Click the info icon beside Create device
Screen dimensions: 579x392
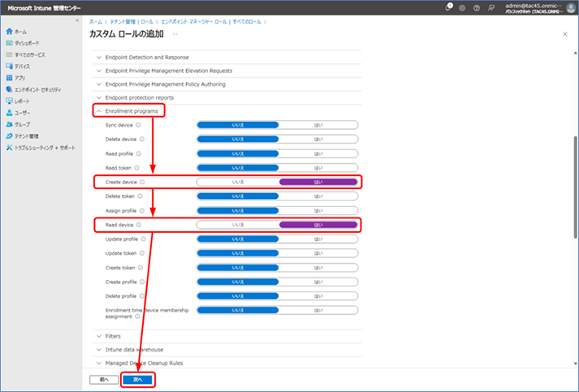tap(142, 182)
